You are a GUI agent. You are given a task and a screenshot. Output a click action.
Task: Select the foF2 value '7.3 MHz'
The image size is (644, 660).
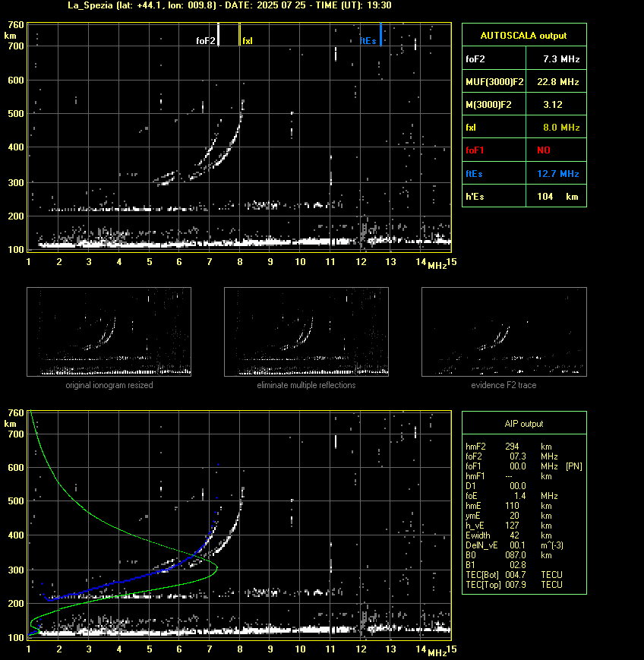561,59
